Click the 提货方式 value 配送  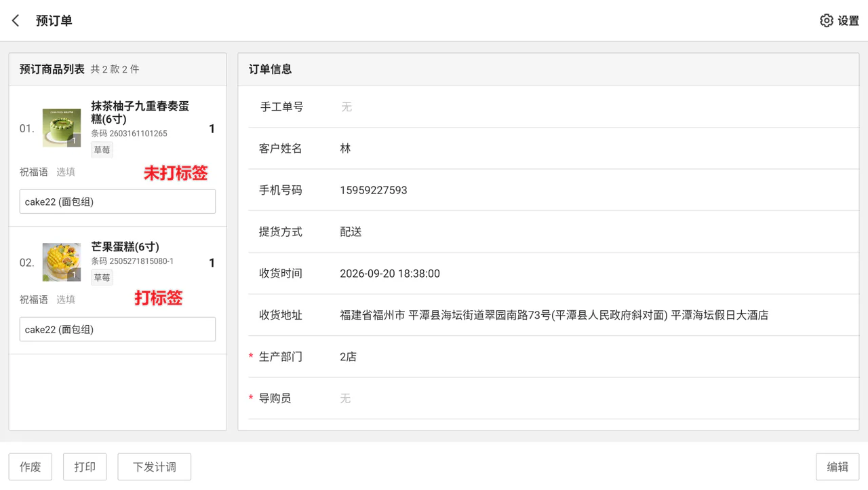(x=351, y=232)
